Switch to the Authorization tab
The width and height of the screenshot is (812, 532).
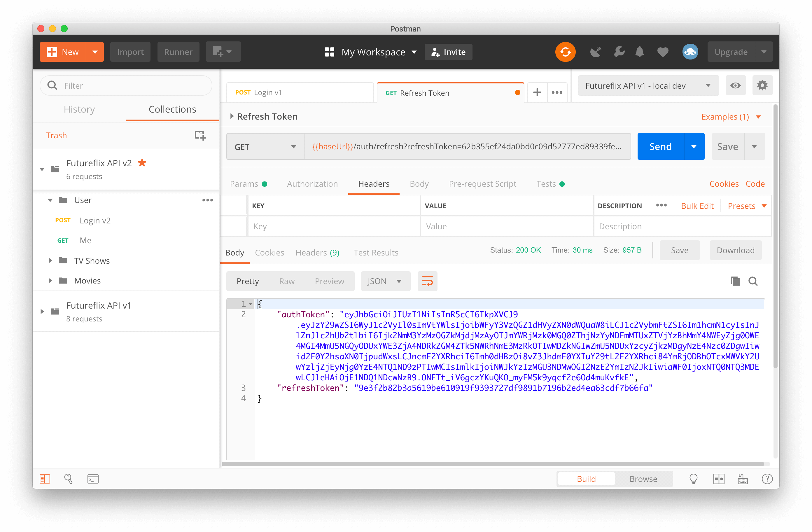312,183
